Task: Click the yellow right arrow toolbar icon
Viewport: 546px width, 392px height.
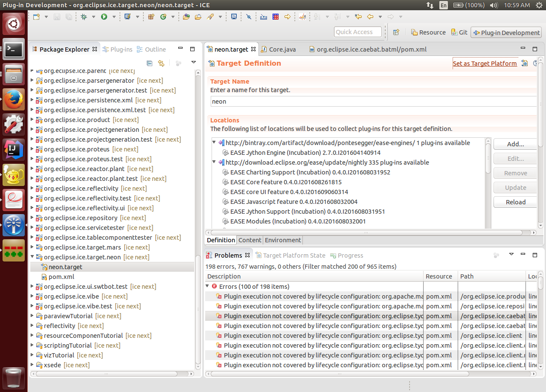Action: tap(287, 17)
